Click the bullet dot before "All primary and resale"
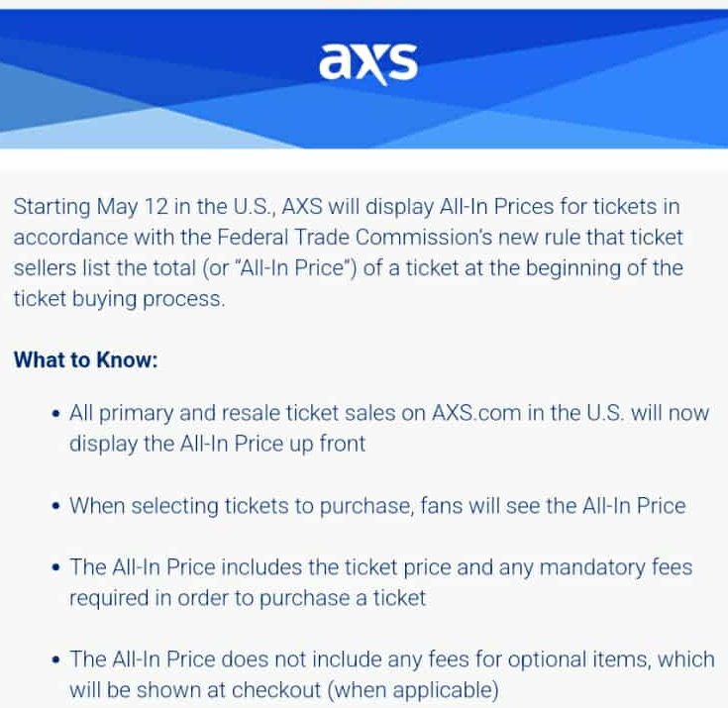This screenshot has height=708, width=728. click(54, 414)
